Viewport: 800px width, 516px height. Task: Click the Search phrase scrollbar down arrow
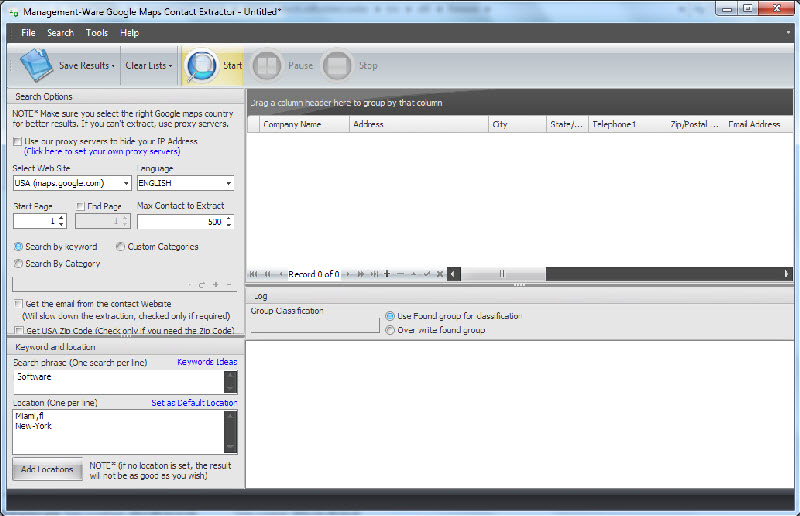[231, 388]
